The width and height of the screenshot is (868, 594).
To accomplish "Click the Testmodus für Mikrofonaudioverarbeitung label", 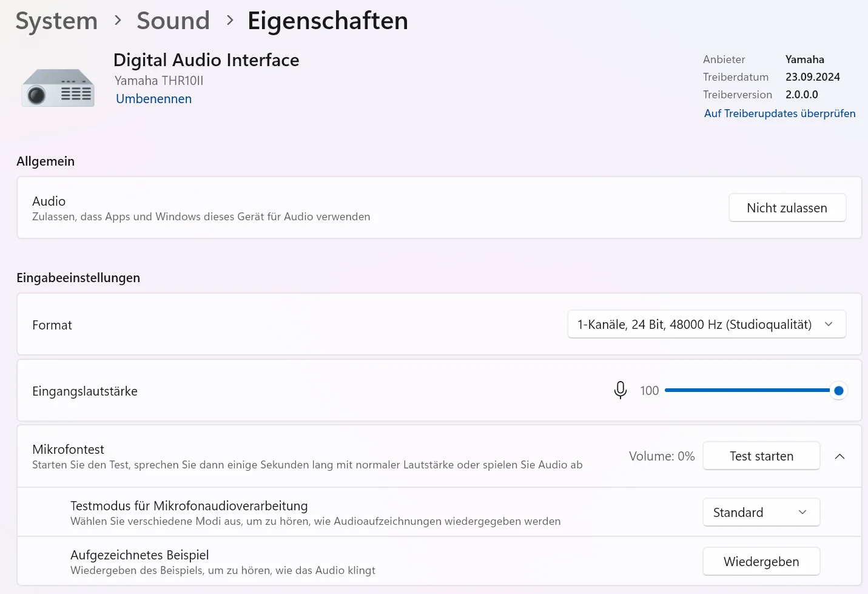I will click(x=189, y=506).
